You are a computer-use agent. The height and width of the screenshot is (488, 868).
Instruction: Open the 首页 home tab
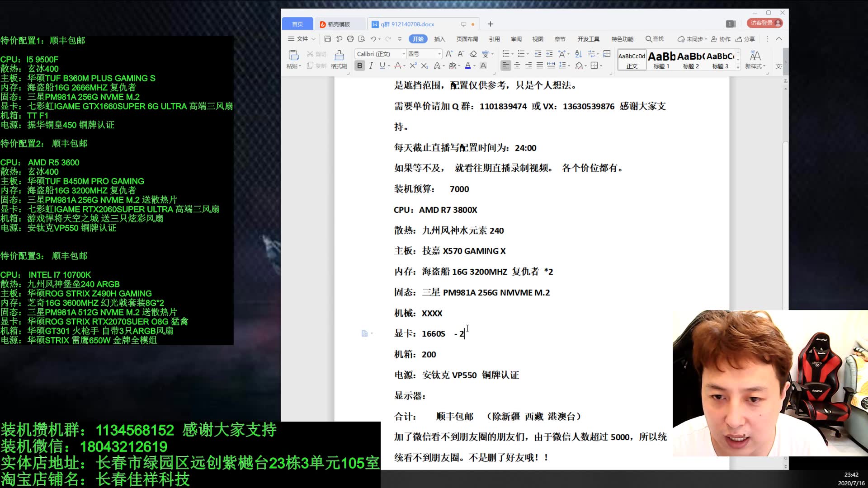[x=297, y=24]
